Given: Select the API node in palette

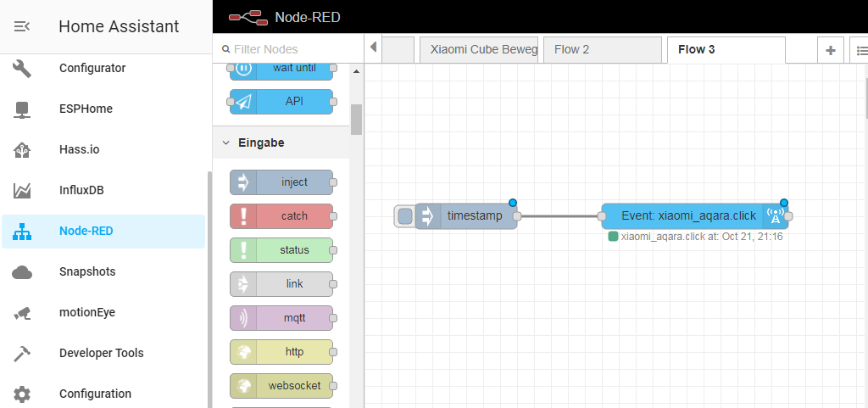Looking at the screenshot, I should (x=281, y=102).
